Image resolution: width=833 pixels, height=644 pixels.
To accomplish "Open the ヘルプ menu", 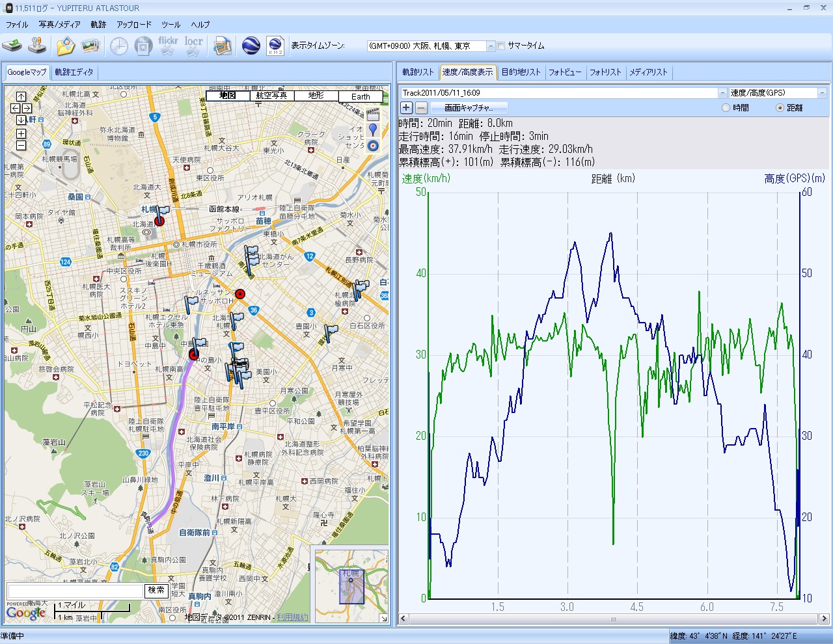I will (x=200, y=25).
